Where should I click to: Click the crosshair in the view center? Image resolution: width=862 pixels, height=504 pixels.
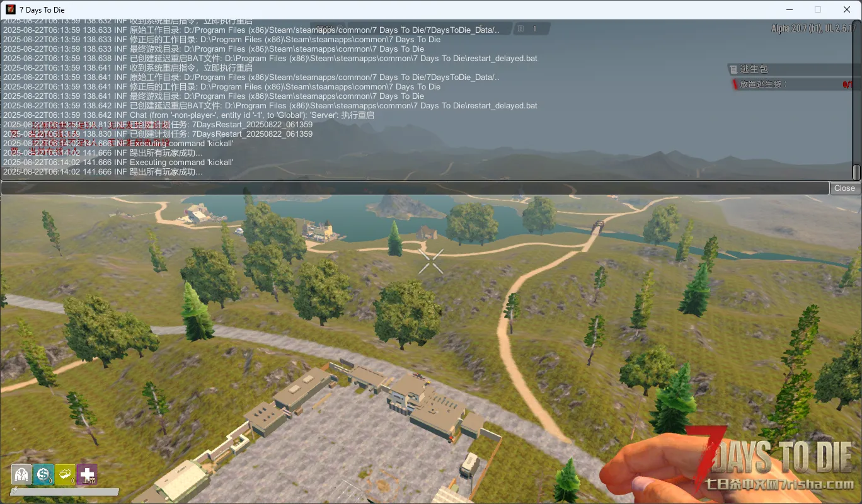coord(431,261)
